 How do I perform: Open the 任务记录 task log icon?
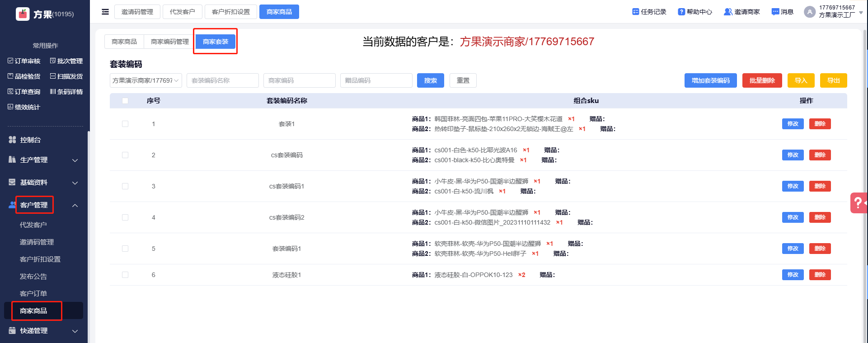tap(635, 12)
